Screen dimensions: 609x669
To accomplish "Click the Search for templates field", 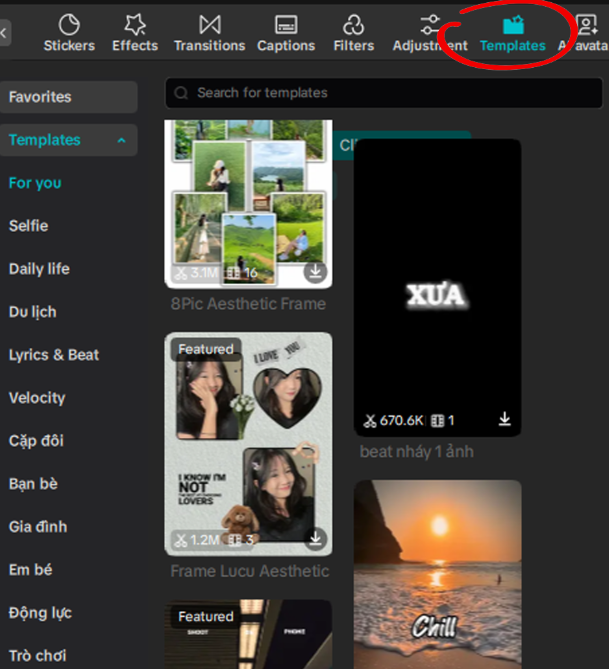I will coord(384,93).
